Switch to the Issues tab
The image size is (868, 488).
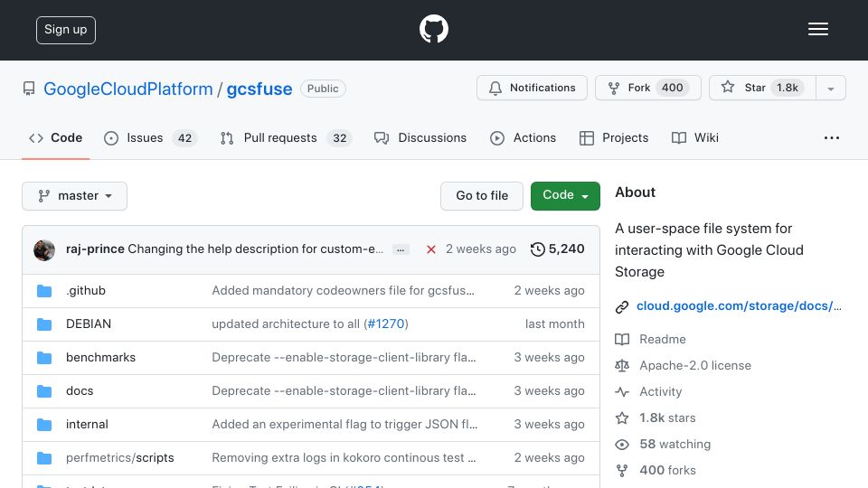click(150, 137)
